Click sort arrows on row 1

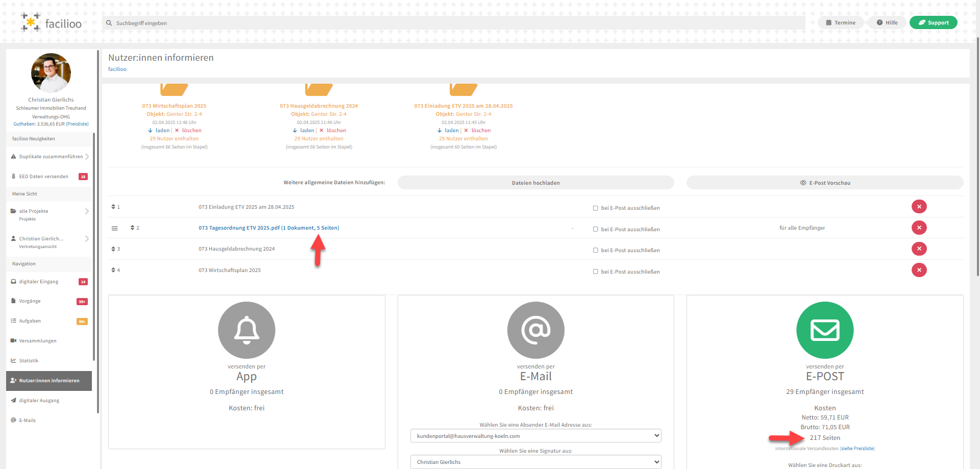tap(113, 207)
